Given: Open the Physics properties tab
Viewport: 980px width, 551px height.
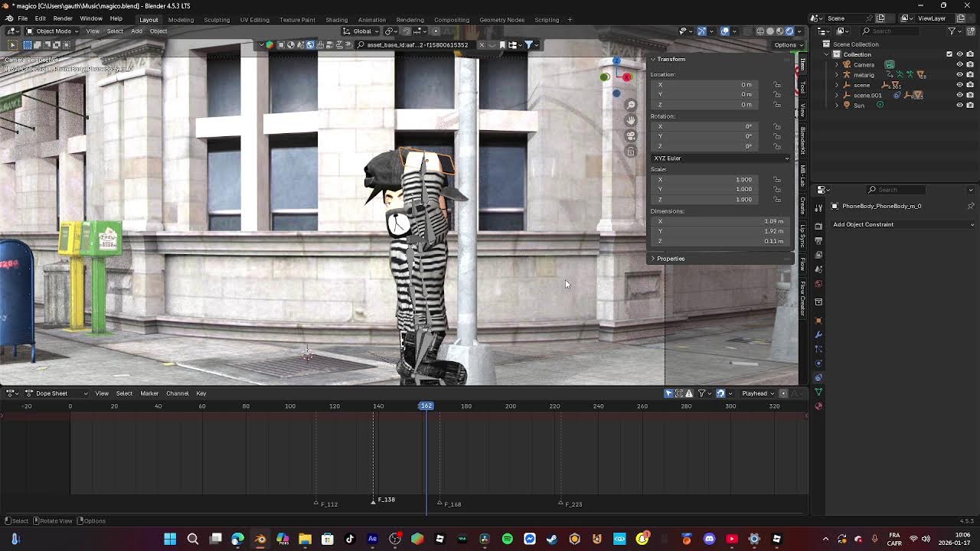Looking at the screenshot, I should click(818, 364).
